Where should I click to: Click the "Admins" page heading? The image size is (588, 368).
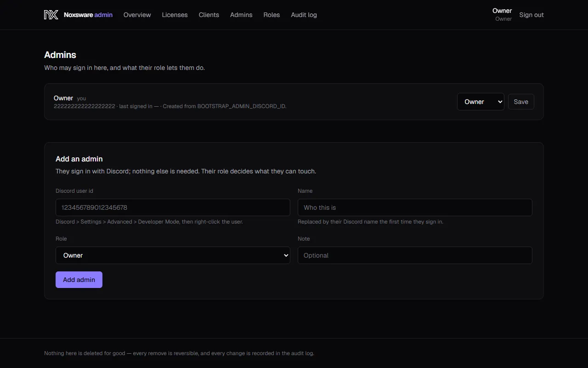tap(60, 55)
